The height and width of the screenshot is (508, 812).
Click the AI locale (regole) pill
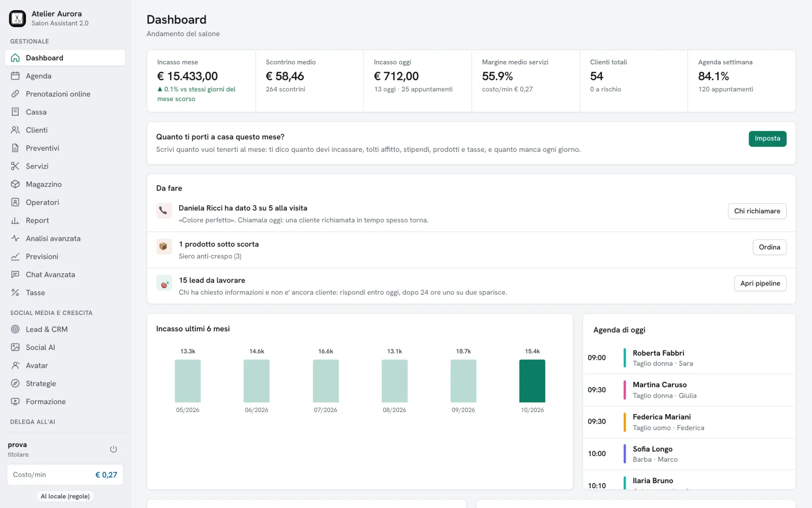coord(65,496)
